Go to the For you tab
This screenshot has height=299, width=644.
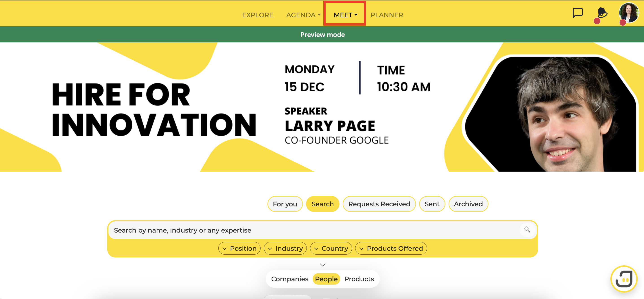[x=285, y=204]
